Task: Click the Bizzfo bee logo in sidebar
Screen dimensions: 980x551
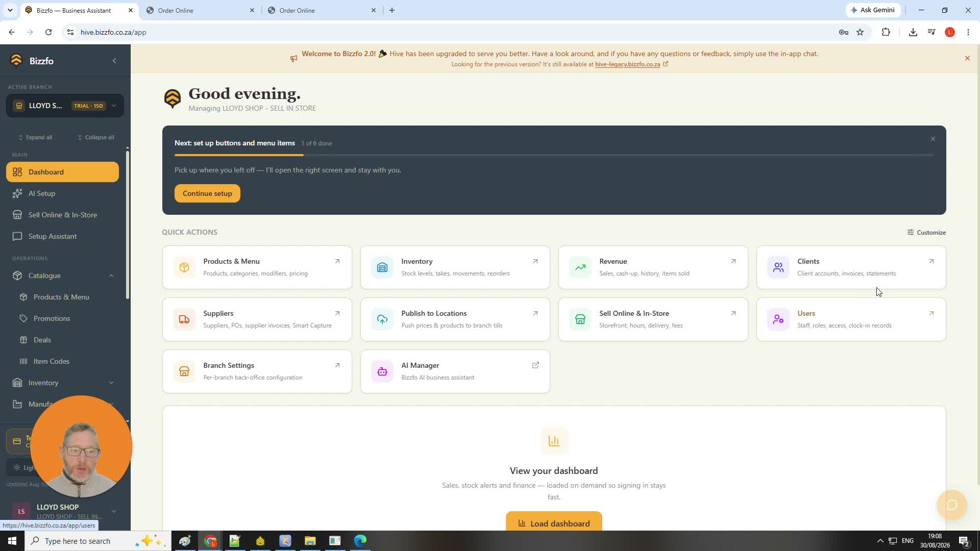Action: [x=16, y=60]
